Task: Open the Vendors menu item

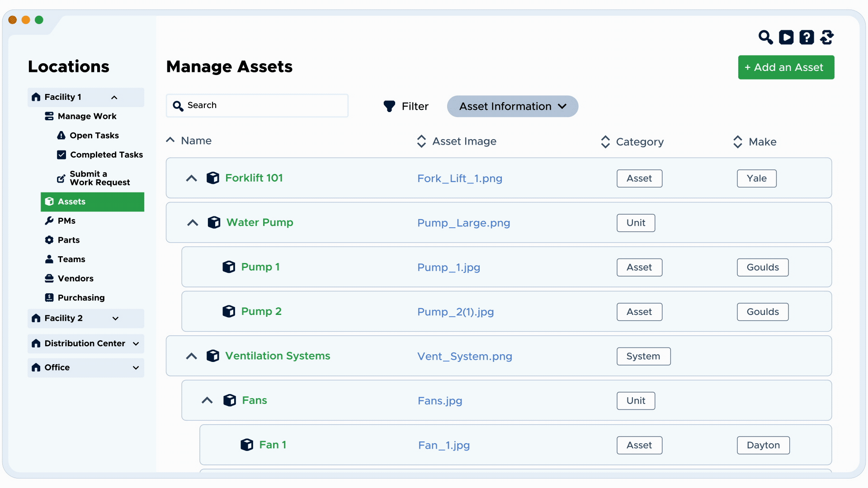Action: [x=75, y=279]
